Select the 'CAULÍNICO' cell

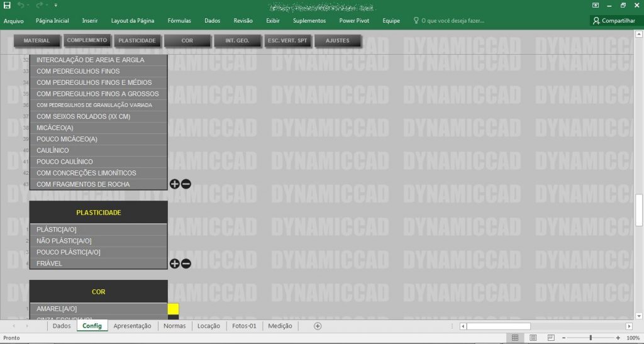coord(99,150)
